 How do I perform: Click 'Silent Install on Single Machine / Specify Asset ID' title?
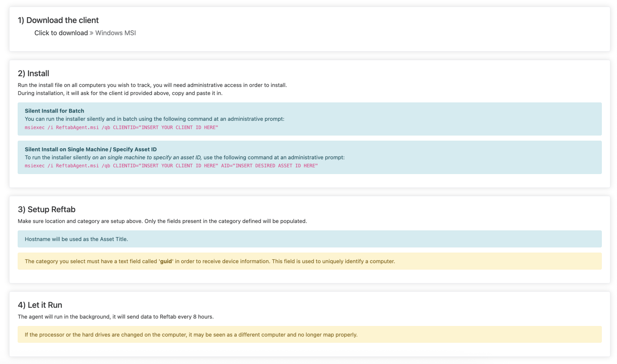coord(91,149)
